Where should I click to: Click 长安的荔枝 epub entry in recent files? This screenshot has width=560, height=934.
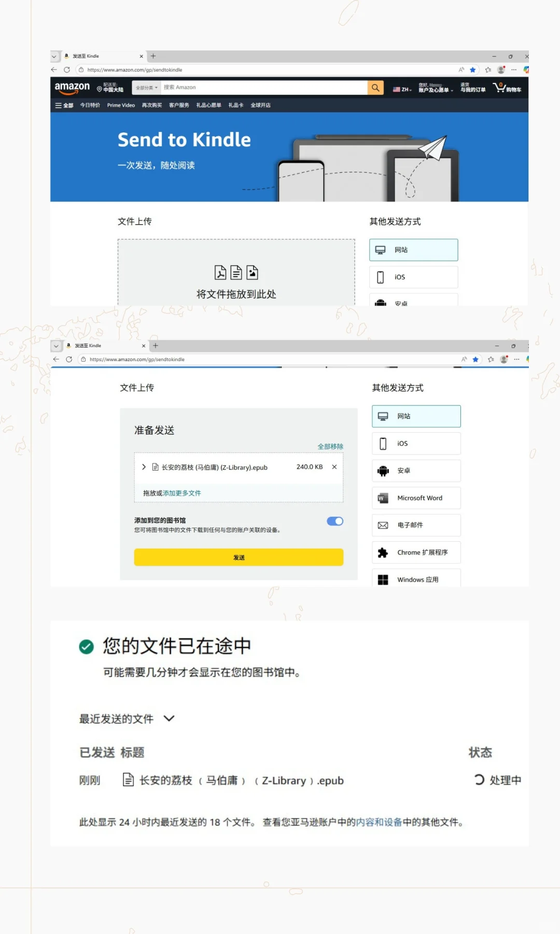coord(233,780)
